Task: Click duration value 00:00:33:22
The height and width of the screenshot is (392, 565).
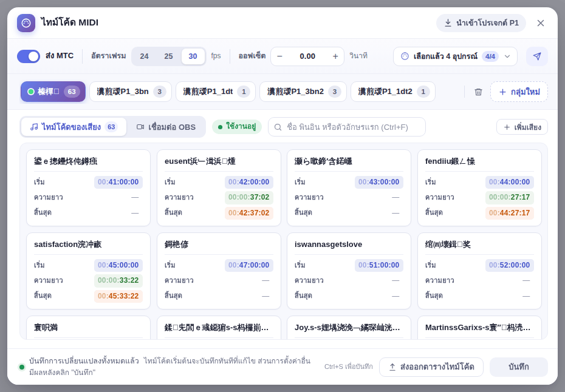Action: click(118, 280)
